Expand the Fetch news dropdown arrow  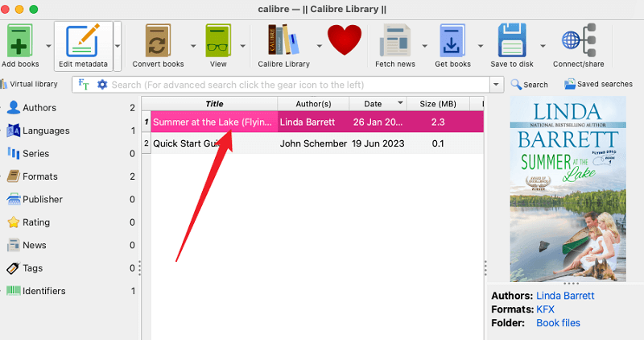(425, 46)
